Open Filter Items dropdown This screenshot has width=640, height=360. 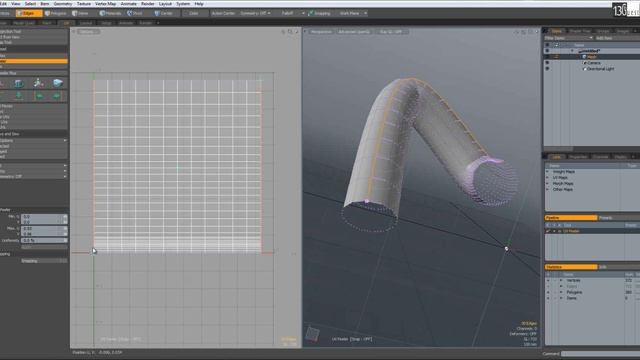pos(568,38)
